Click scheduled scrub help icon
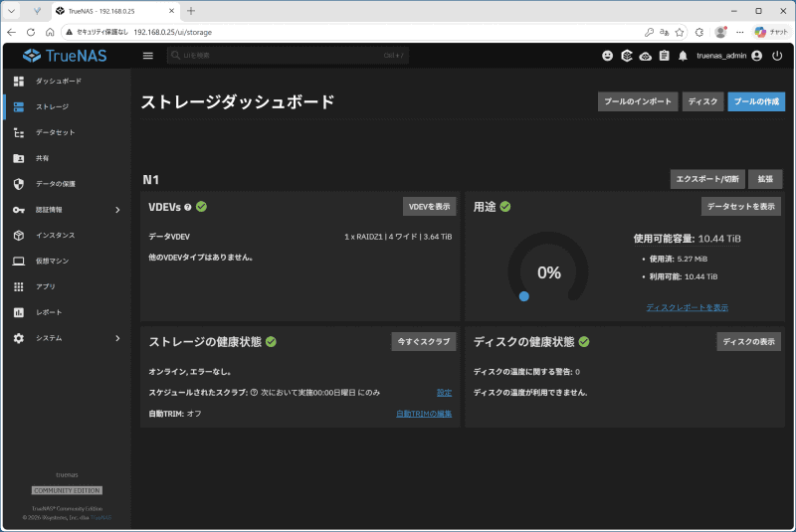The width and height of the screenshot is (796, 532). [x=254, y=393]
